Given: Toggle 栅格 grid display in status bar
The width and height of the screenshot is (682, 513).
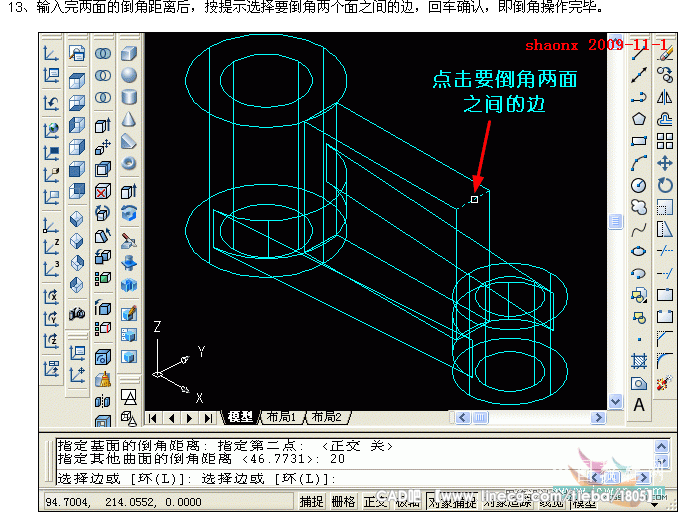Looking at the screenshot, I should pos(343,502).
